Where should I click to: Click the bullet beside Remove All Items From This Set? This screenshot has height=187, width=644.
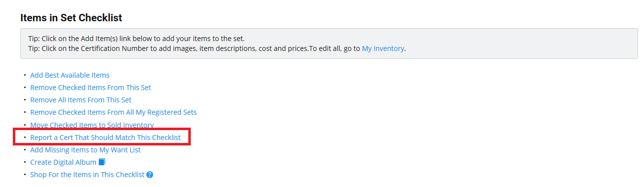25,100
